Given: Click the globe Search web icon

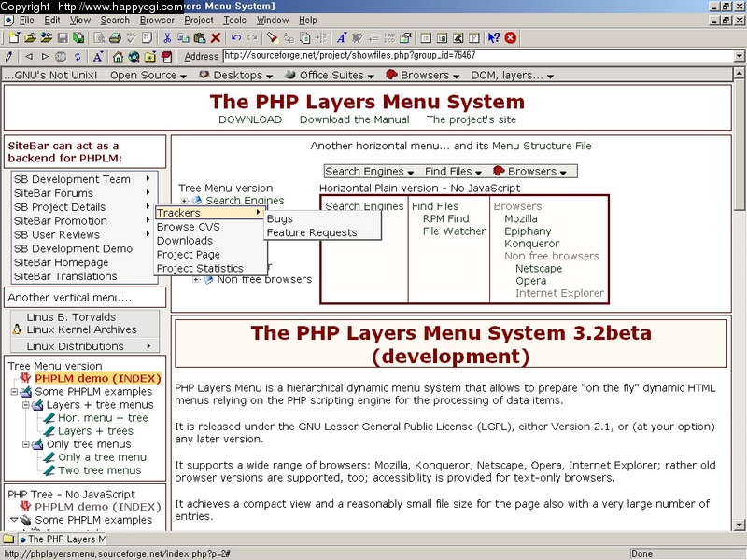Looking at the screenshot, I should 134,57.
